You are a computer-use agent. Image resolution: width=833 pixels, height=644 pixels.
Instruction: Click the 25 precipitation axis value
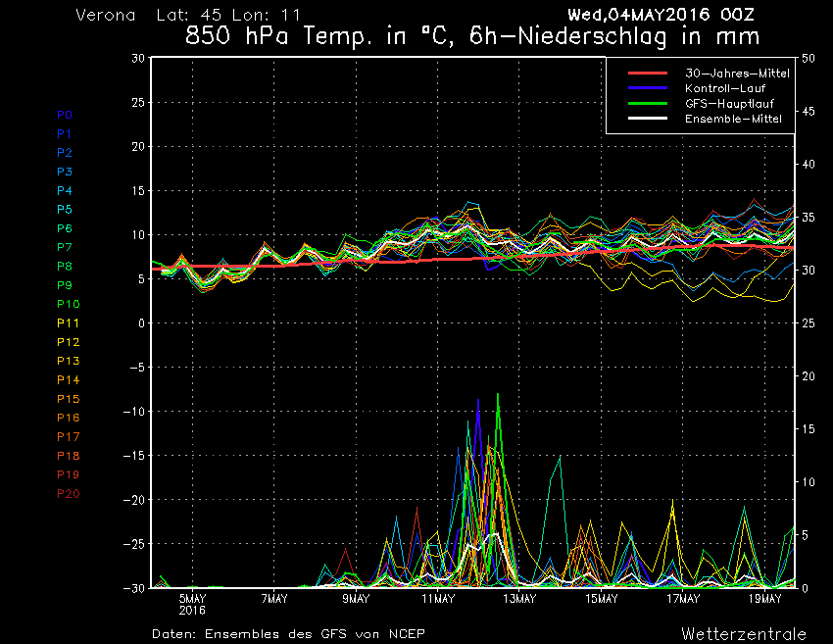click(808, 323)
